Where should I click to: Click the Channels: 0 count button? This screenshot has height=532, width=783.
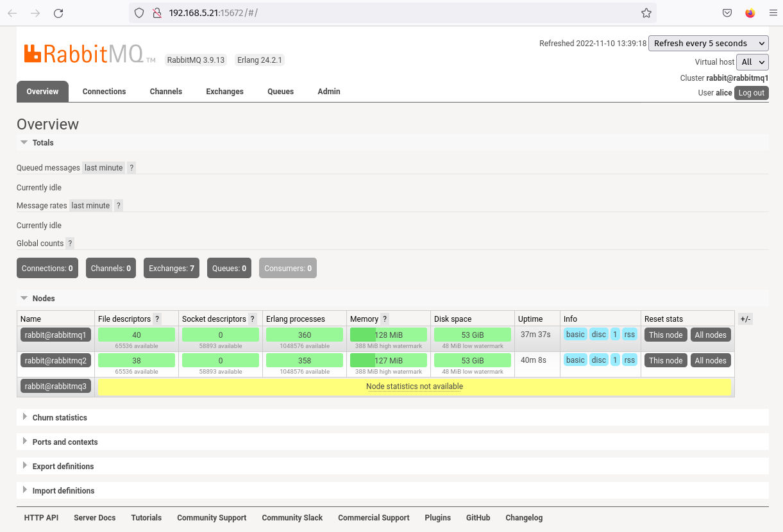pos(111,269)
